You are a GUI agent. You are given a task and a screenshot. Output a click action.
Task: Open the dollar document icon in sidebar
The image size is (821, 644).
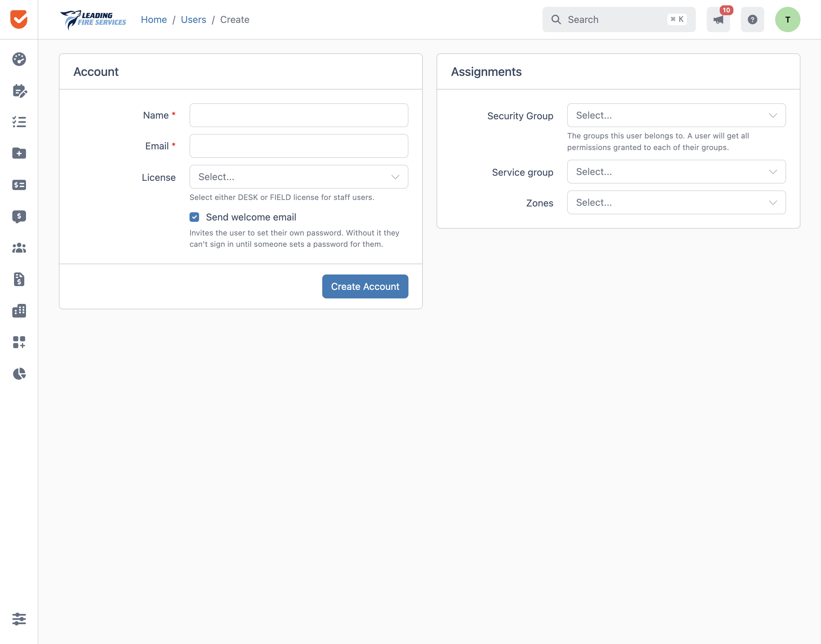(19, 279)
